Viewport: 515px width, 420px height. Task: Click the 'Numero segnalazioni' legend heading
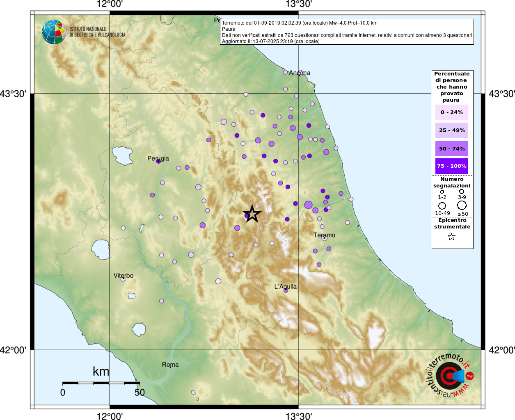click(x=452, y=182)
